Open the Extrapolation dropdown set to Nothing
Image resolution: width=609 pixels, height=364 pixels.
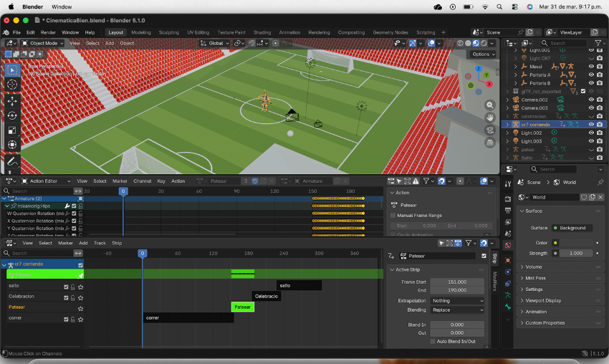point(457,301)
